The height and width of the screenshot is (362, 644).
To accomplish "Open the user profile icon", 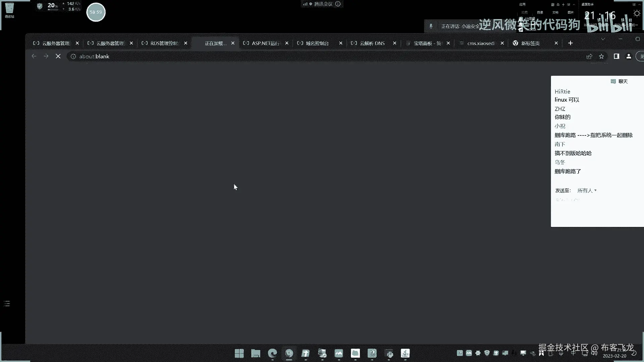I will click(x=629, y=56).
